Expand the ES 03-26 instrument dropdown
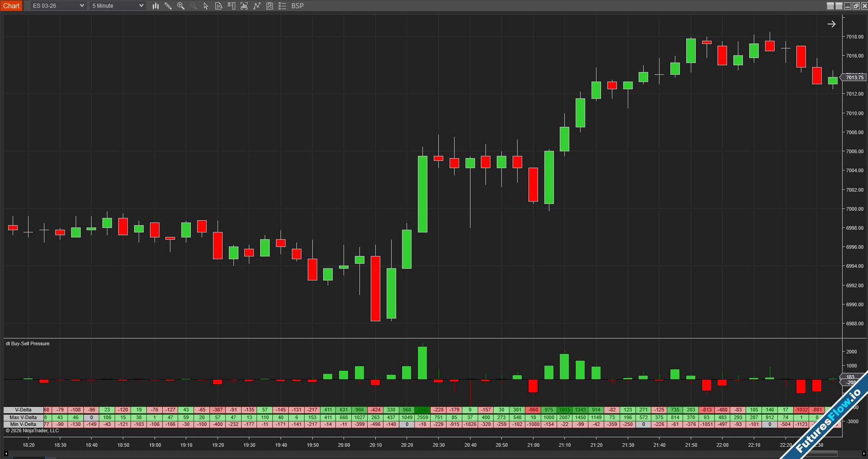The width and height of the screenshot is (868, 459). (x=58, y=6)
